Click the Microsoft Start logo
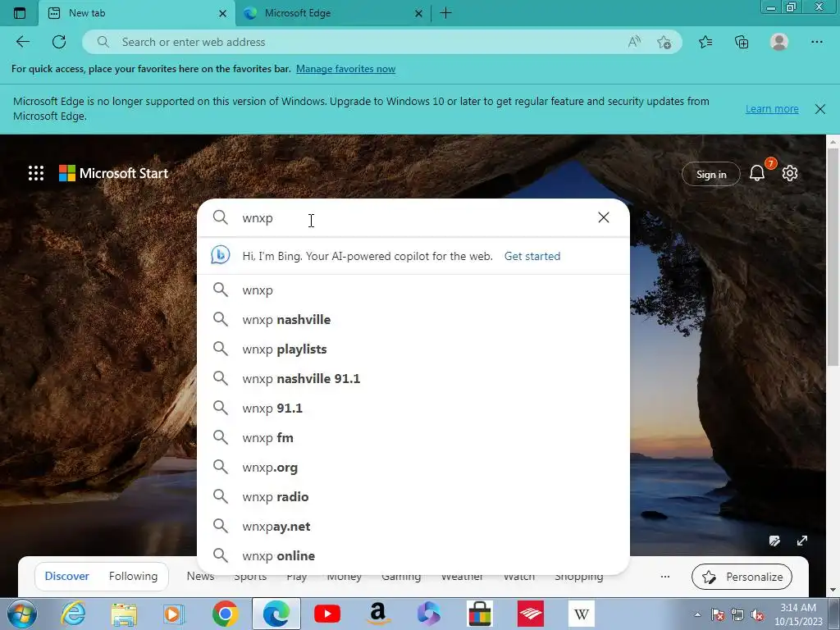840x630 pixels. (x=113, y=173)
